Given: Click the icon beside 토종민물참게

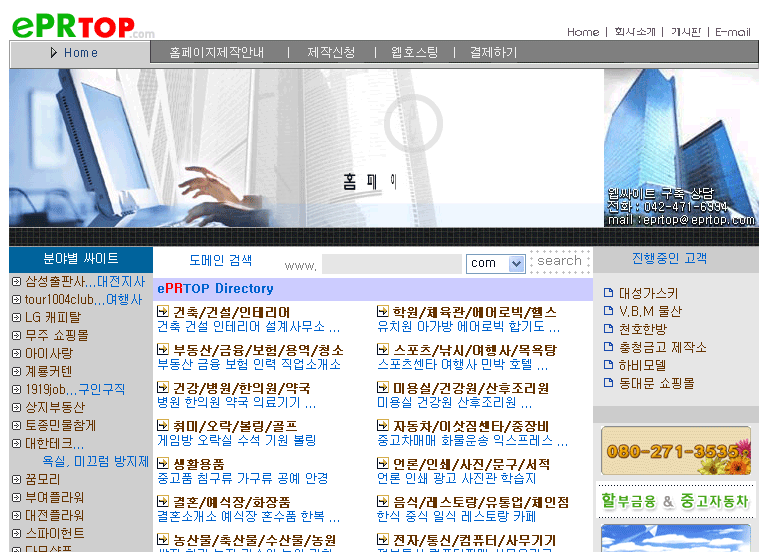Looking at the screenshot, I should pos(16,426).
